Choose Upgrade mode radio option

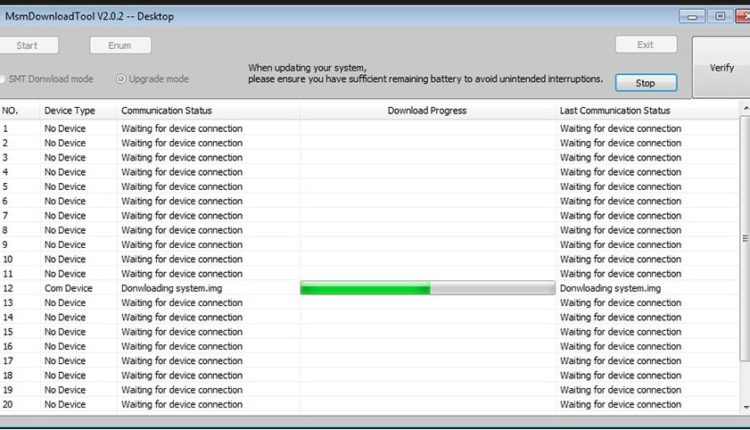pyautogui.click(x=121, y=79)
